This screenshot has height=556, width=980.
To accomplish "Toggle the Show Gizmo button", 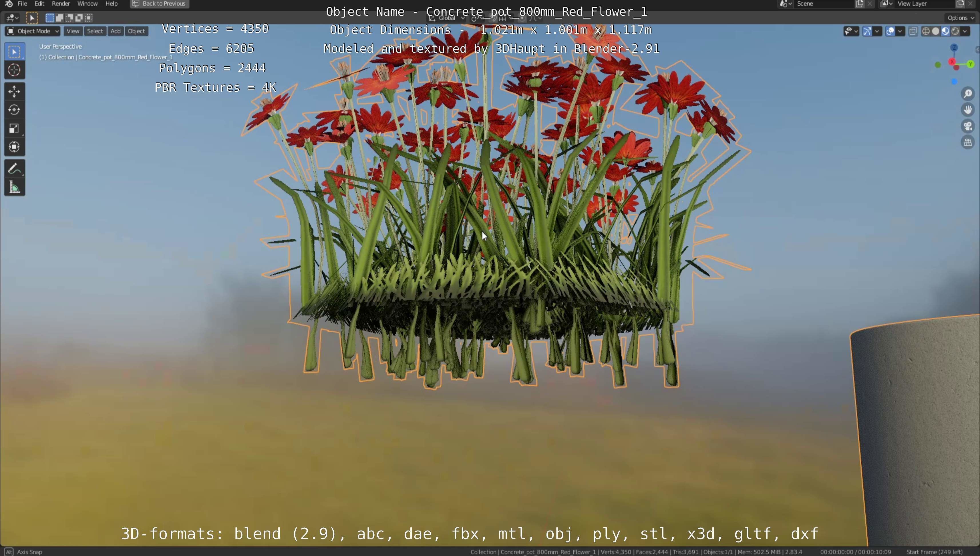I will point(867,31).
